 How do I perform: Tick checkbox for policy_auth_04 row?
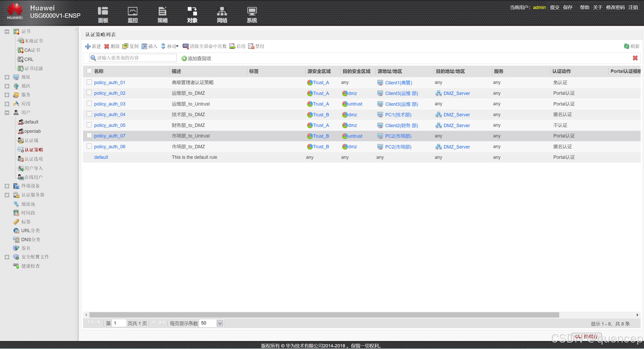click(x=89, y=114)
